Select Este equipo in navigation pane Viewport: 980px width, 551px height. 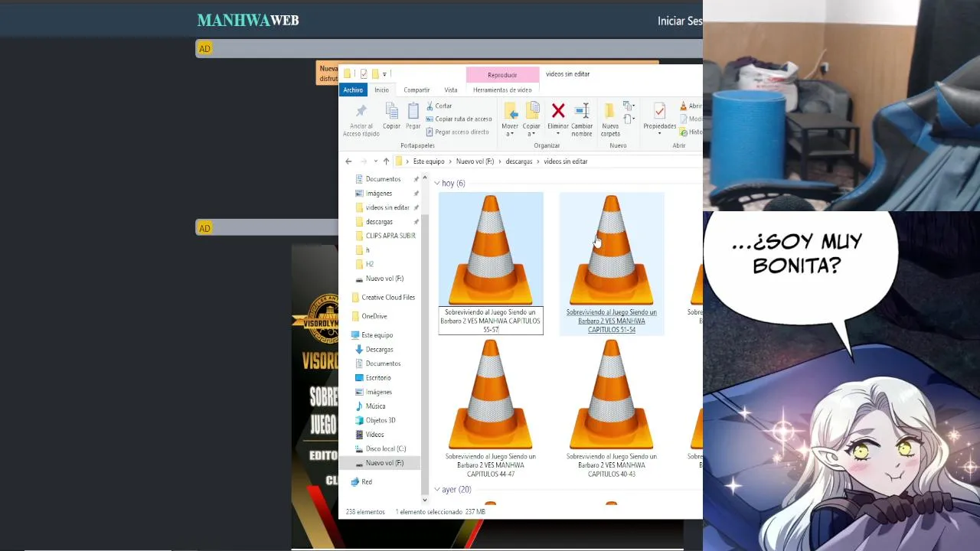[377, 335]
